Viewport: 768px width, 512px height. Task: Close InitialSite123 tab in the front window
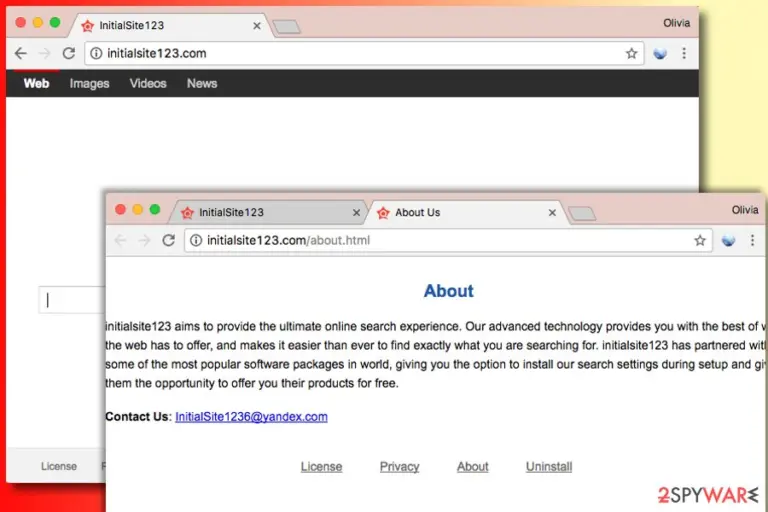[x=357, y=213]
